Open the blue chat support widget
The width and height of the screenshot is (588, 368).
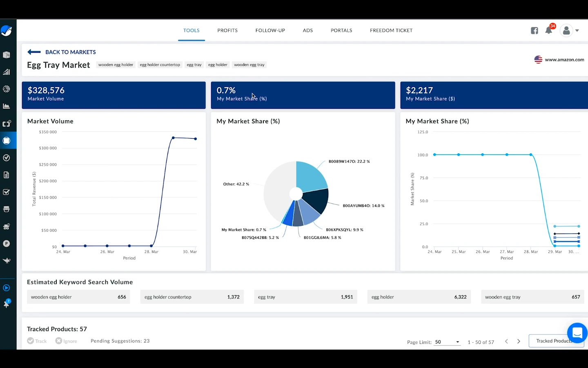pyautogui.click(x=577, y=333)
